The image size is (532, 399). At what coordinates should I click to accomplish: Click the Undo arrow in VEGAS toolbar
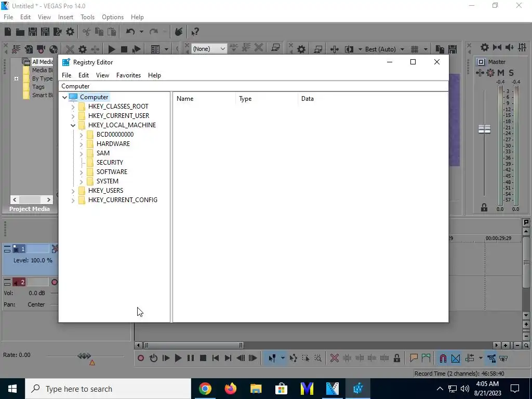coord(130,32)
